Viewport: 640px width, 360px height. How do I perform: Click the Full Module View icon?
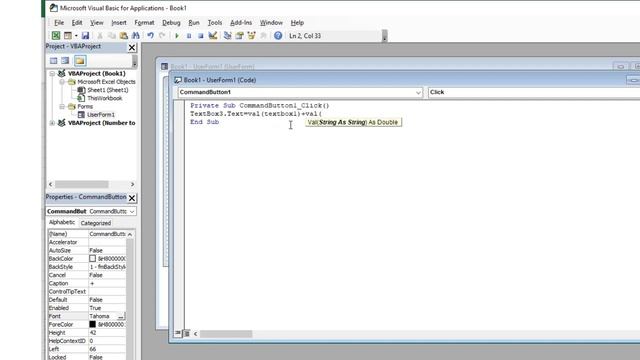(187, 333)
